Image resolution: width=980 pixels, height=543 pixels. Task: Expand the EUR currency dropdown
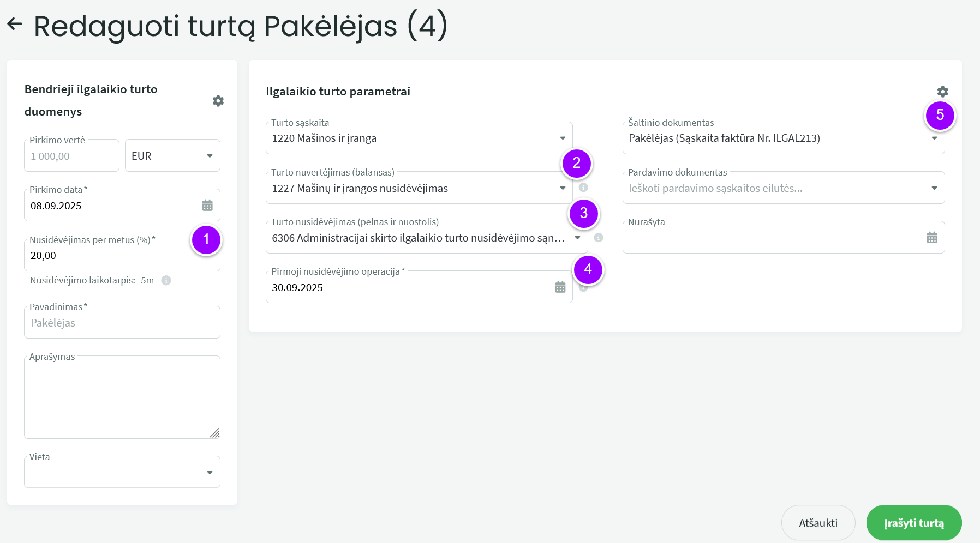[x=210, y=156]
